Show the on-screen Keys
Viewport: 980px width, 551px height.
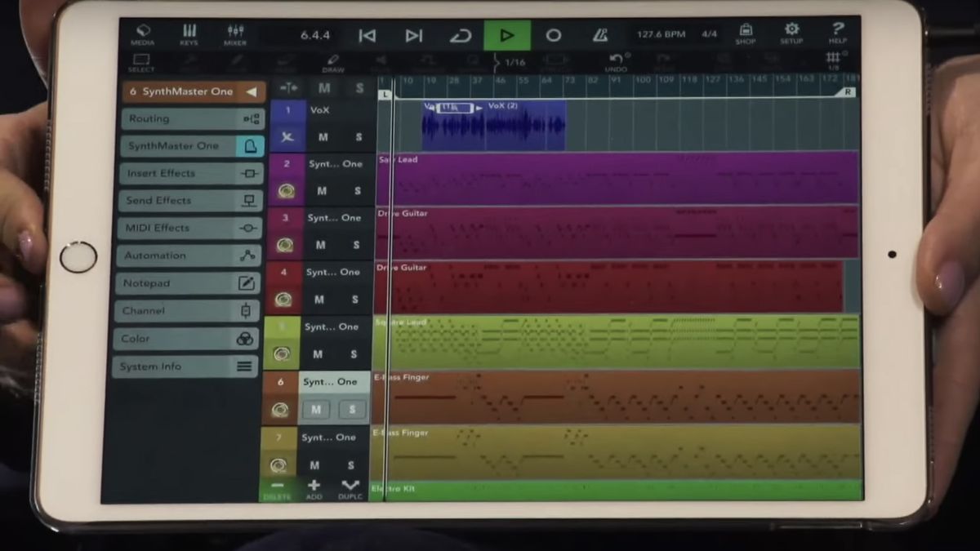[x=188, y=33]
